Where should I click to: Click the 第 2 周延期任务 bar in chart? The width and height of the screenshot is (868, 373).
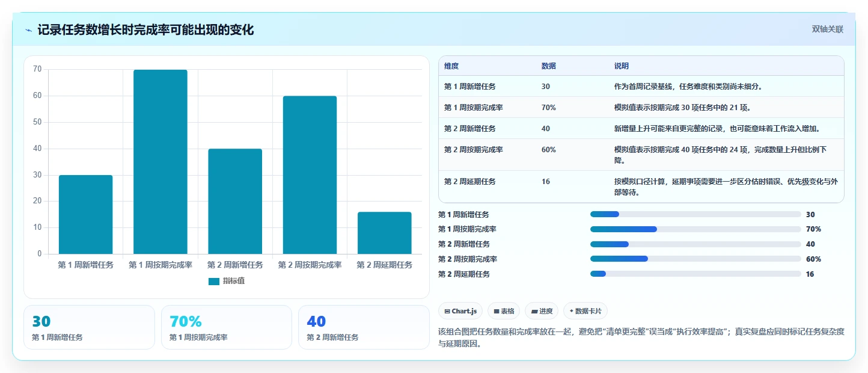coord(385,233)
